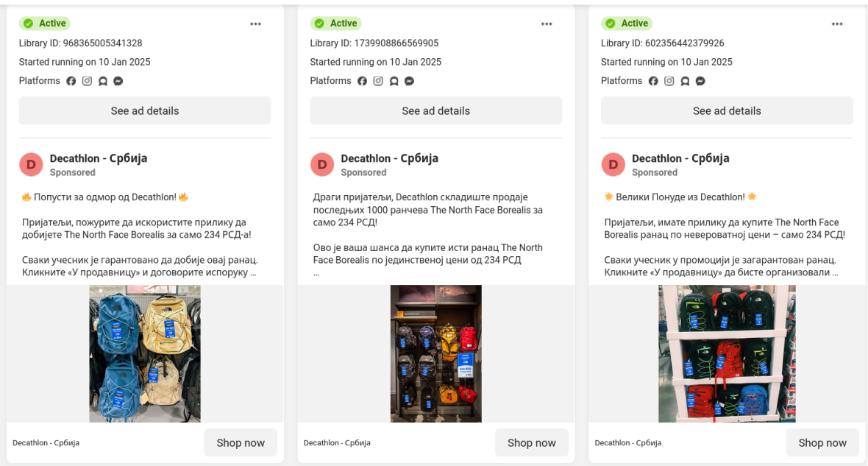Image resolution: width=868 pixels, height=466 pixels.
Task: Click the Messenger platform icon on ad 1739908866569905
Action: [409, 81]
